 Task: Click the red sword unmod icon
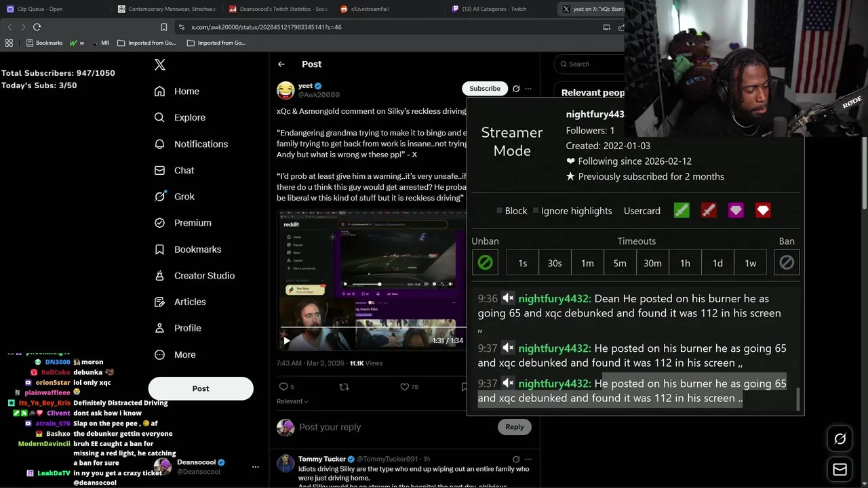point(709,211)
